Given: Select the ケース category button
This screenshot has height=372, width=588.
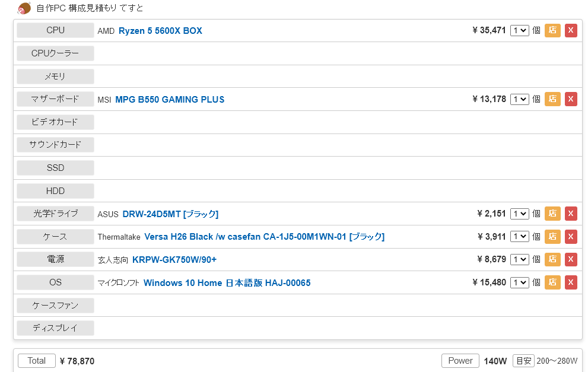Looking at the screenshot, I should click(56, 237).
